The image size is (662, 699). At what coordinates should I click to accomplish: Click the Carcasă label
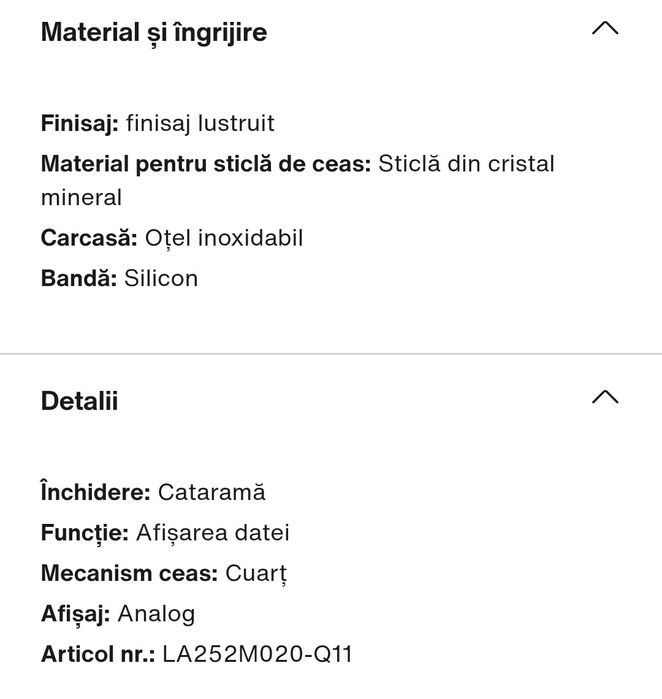(89, 238)
